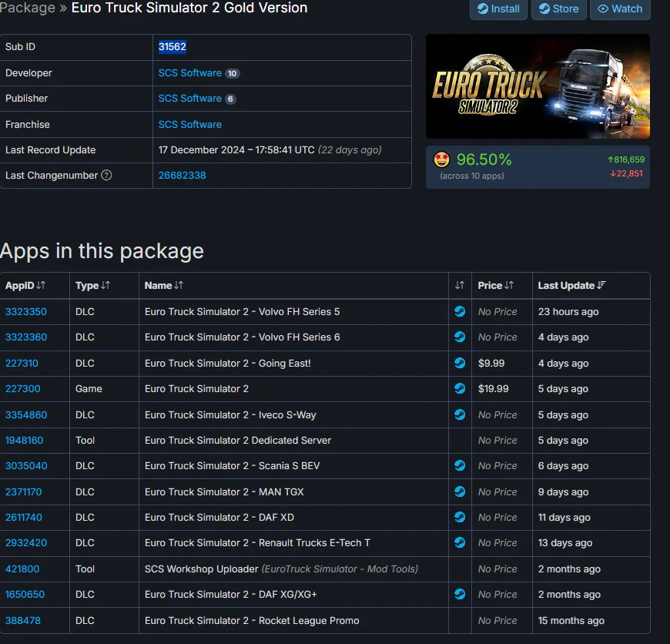Sort table by AppID column

(x=25, y=286)
